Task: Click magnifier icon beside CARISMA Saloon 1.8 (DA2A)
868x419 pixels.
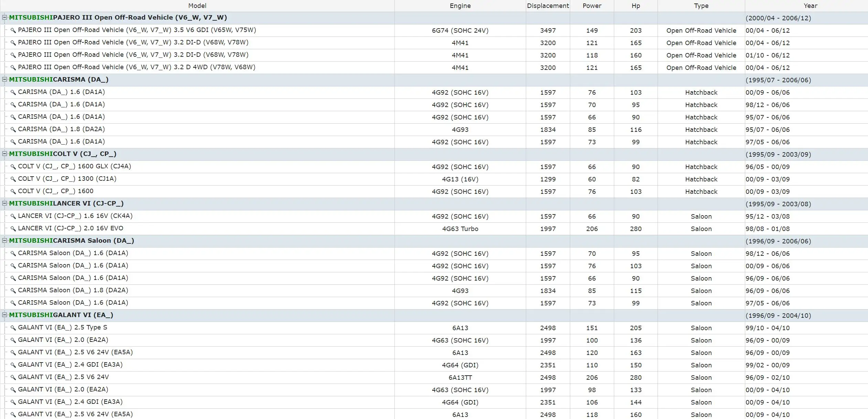Action: click(13, 291)
